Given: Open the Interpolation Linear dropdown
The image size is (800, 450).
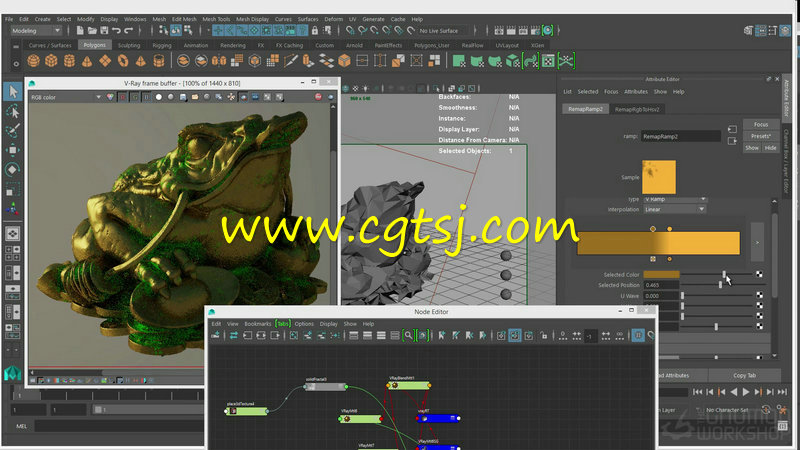Looking at the screenshot, I should [x=674, y=209].
